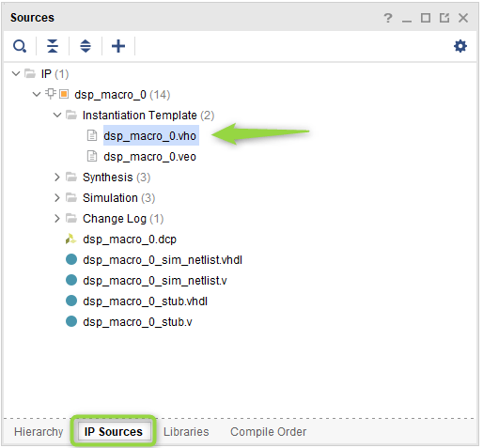Expand the Change Log (1) folder
This screenshot has height=448, width=483.
coord(57,219)
